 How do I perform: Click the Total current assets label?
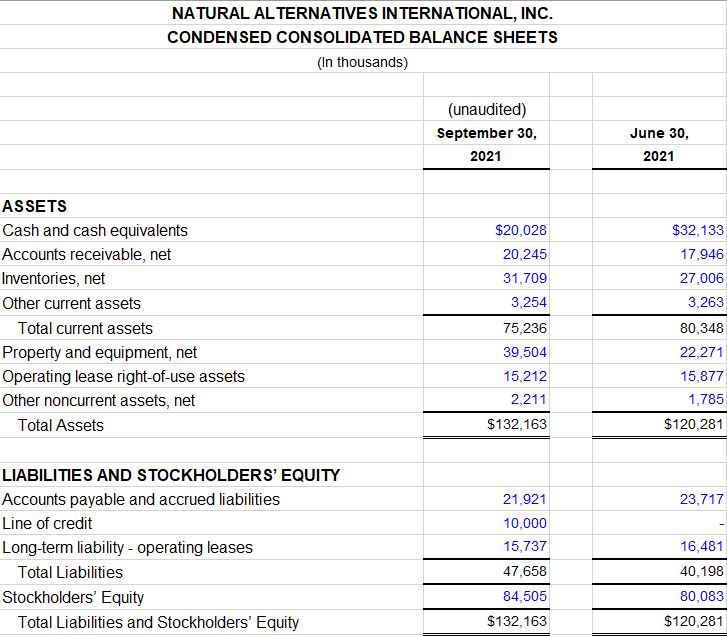pos(85,328)
